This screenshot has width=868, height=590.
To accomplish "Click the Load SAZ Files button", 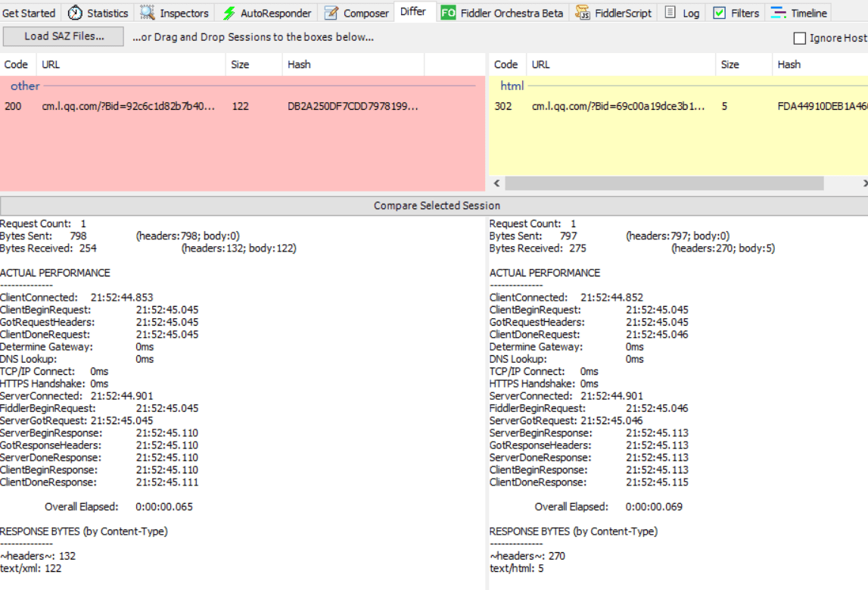I will point(64,36).
